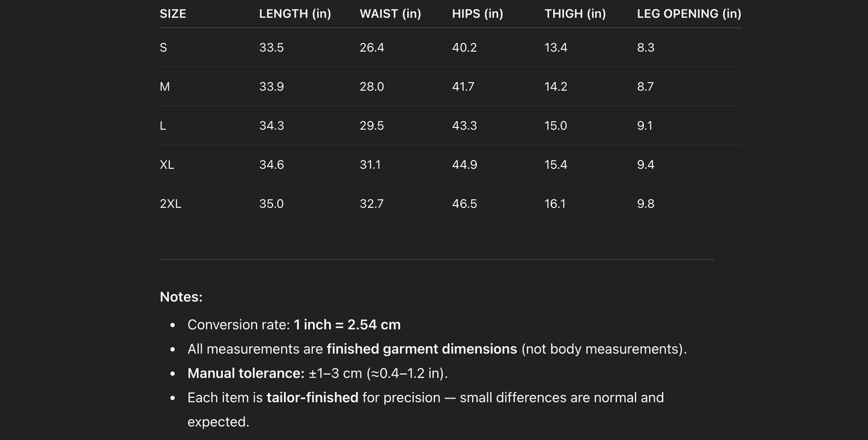Click the SIZE column header
This screenshot has width=868, height=440.
tap(173, 14)
